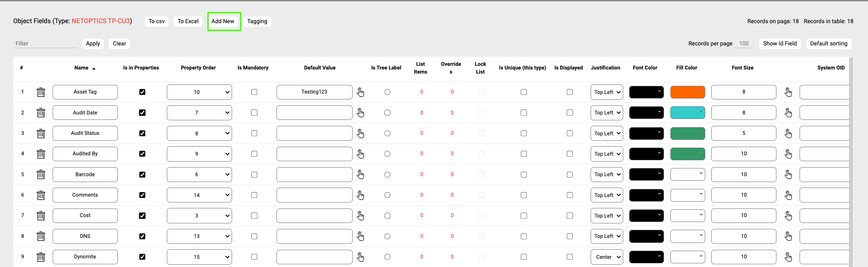Open Justification dropdown for Dynomite row
This screenshot has width=868, height=267.
point(606,257)
